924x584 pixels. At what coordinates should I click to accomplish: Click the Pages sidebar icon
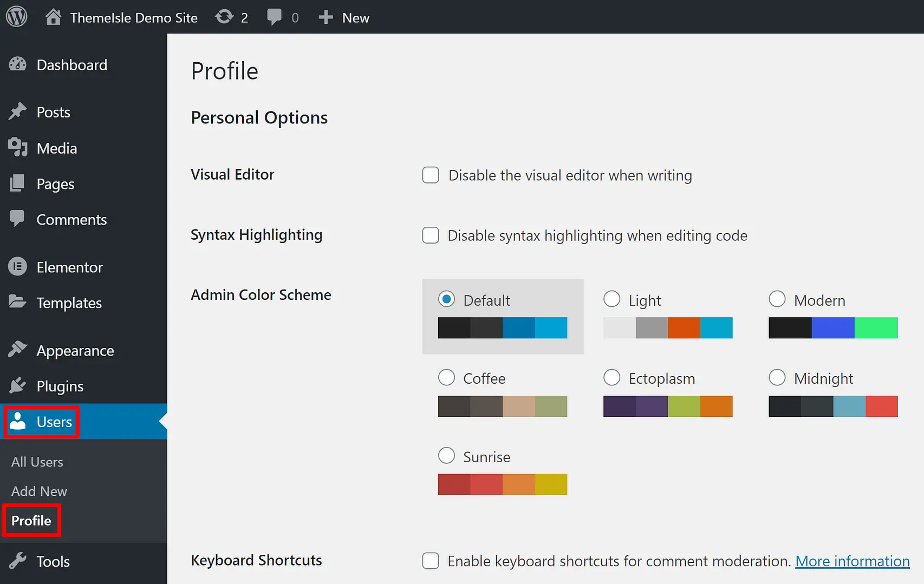tap(18, 183)
